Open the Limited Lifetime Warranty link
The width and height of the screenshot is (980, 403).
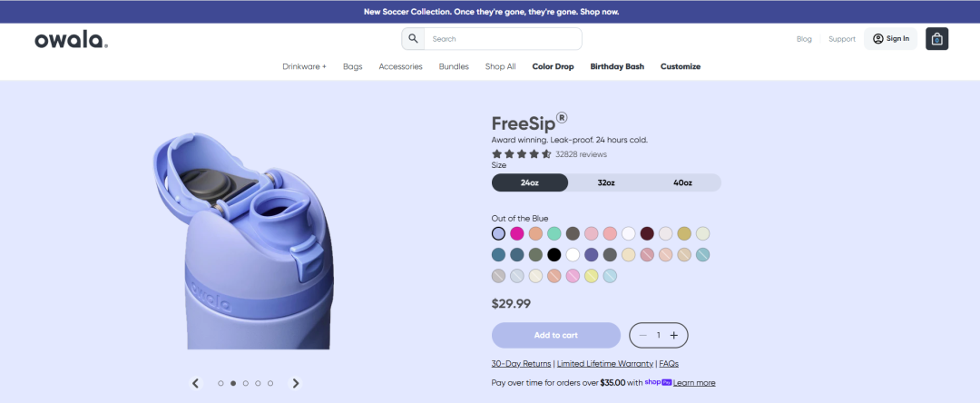point(605,364)
